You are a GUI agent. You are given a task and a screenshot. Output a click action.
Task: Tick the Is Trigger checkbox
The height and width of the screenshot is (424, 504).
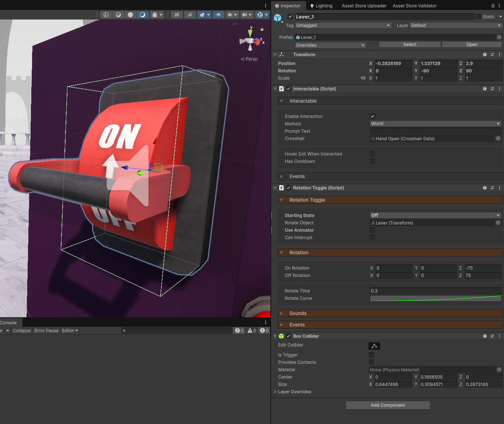point(371,355)
